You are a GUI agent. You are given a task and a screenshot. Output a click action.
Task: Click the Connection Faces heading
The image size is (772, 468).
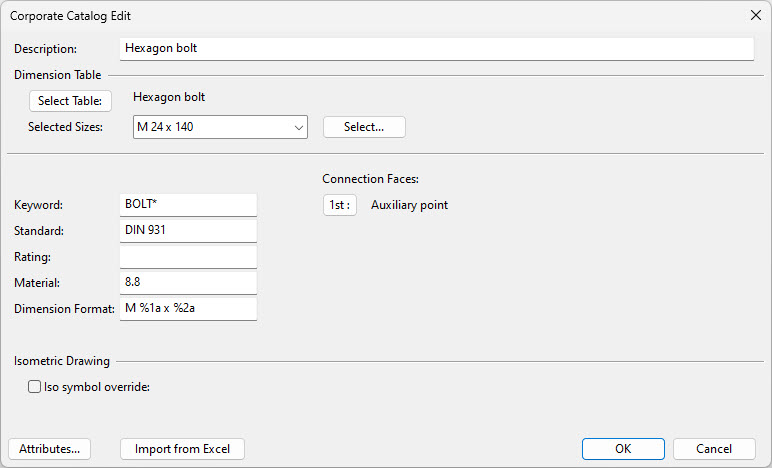pos(370,179)
